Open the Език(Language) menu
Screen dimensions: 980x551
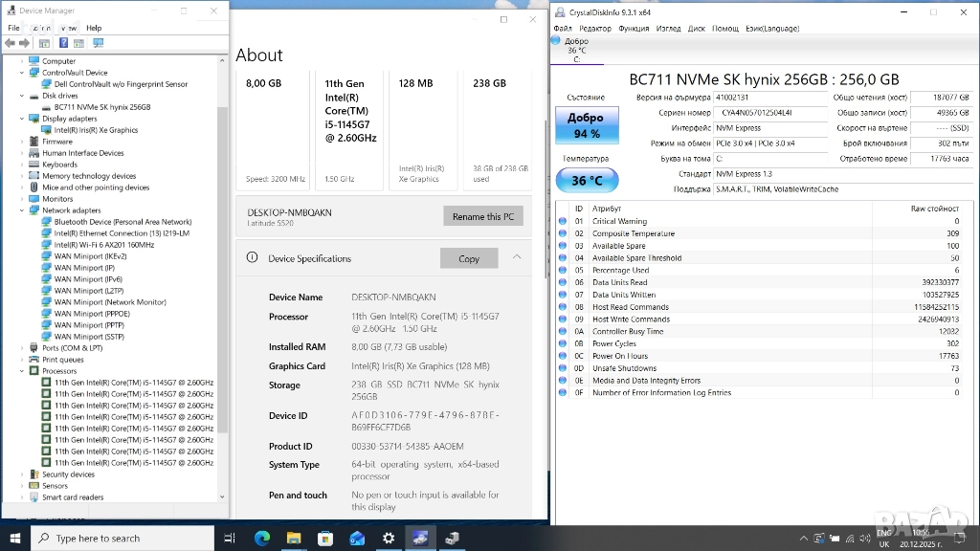click(772, 29)
